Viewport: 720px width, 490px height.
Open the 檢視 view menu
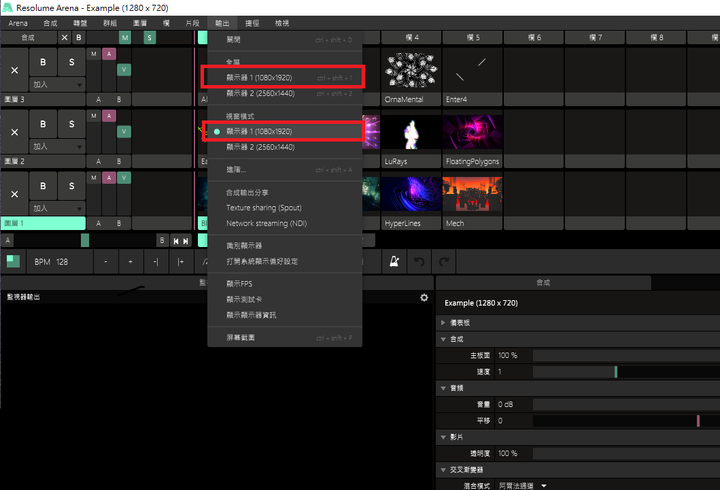(282, 23)
